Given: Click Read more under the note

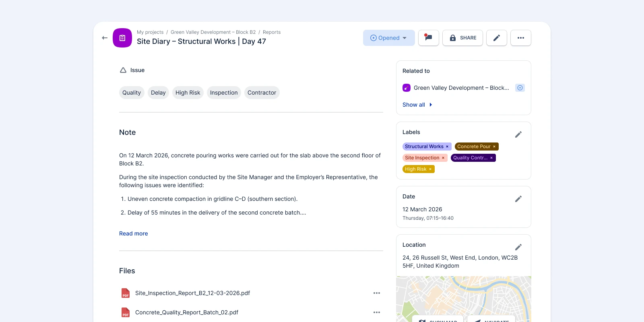Looking at the screenshot, I should click(134, 233).
